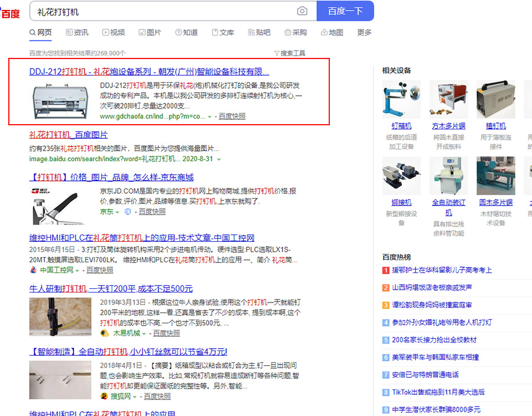532x416 pixels.
Task: Open the 贴吧 tab
Action: click(x=259, y=32)
